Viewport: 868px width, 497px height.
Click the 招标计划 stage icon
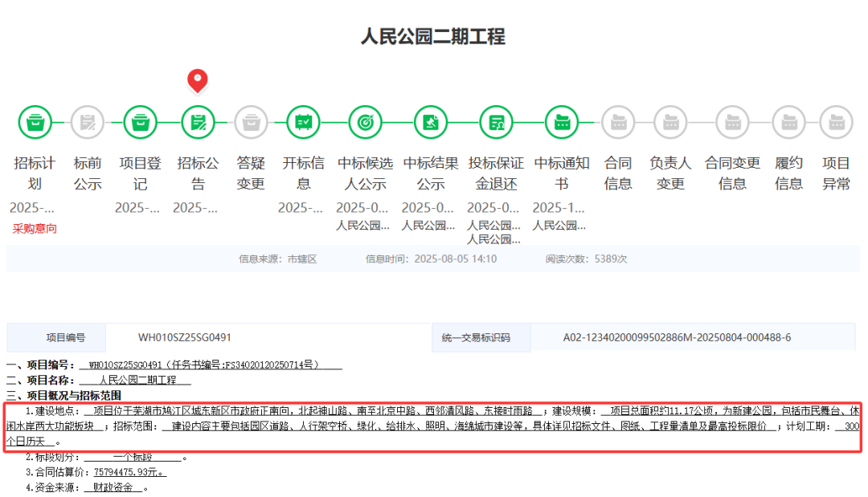point(35,122)
